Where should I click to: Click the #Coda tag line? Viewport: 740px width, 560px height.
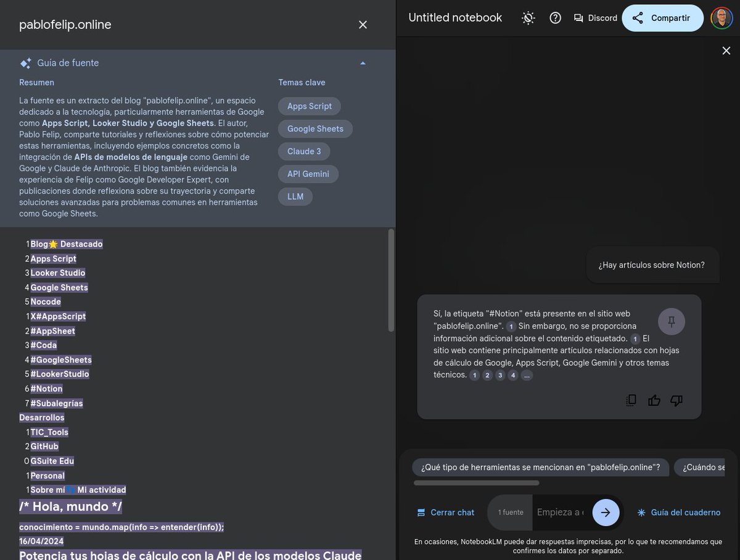(44, 345)
